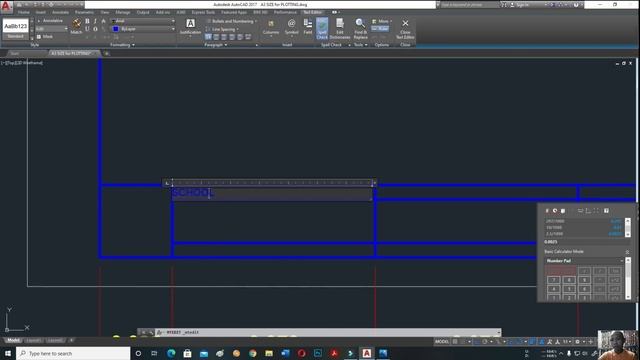Open Microsoft Edge from the taskbar
Image resolution: width=640 pixels, height=360 pixels.
(x=171, y=353)
